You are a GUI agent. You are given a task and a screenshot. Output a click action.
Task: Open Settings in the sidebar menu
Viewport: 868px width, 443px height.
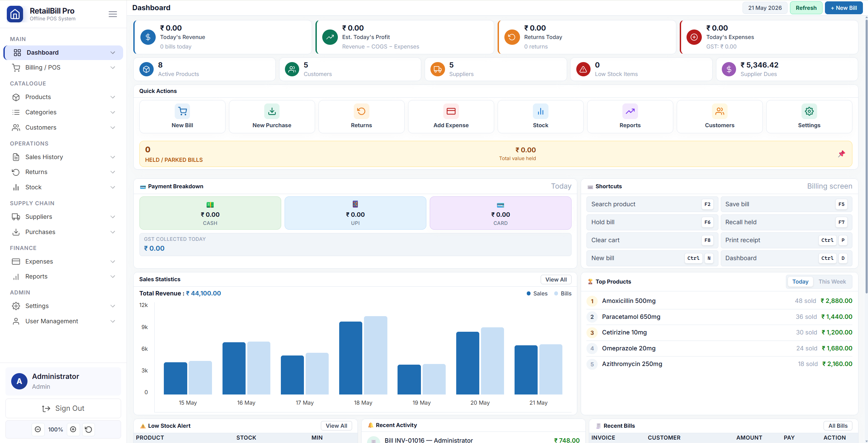point(63,306)
